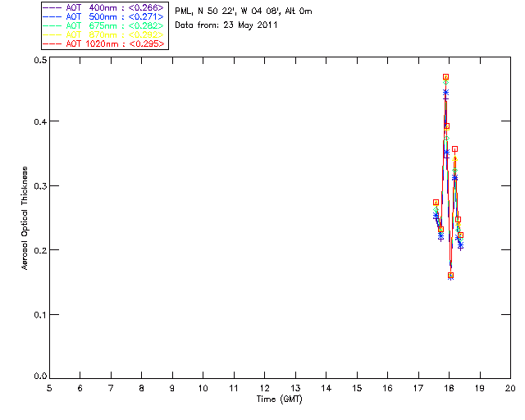525x420 pixels.
Task: Click the lowest red square marker near 0.16
Action: click(450, 276)
